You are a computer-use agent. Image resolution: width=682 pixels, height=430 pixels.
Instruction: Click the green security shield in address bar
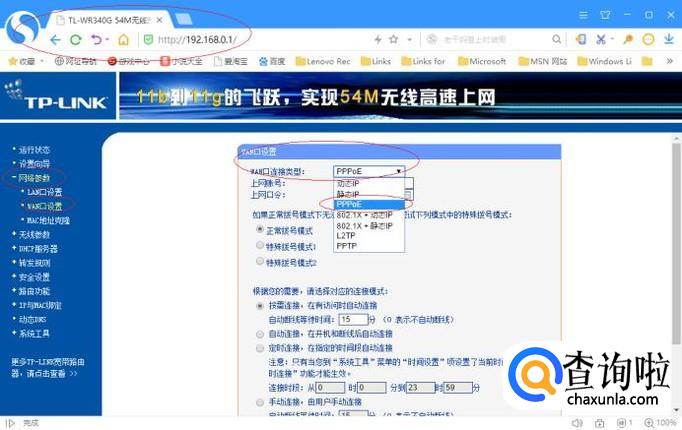[x=148, y=40]
